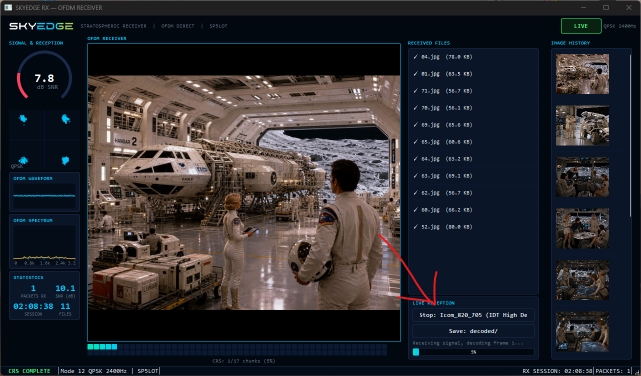Click the STRATOSPHERIC RECEIVER header text

pyautogui.click(x=113, y=26)
